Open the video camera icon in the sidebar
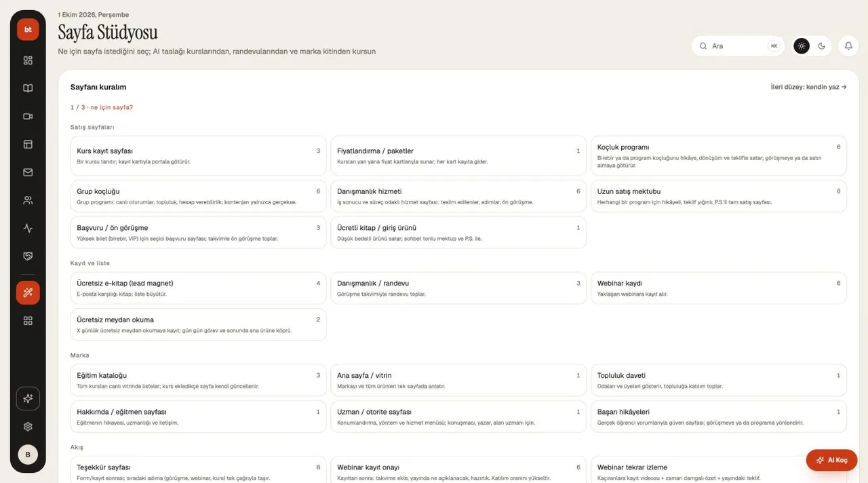 pyautogui.click(x=28, y=117)
